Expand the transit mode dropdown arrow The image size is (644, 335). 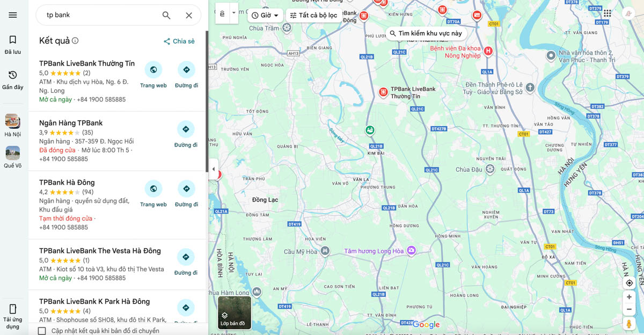coord(233,13)
